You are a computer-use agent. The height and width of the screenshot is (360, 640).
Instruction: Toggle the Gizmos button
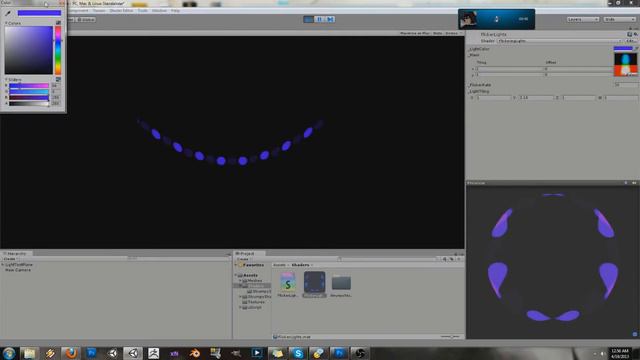point(452,33)
